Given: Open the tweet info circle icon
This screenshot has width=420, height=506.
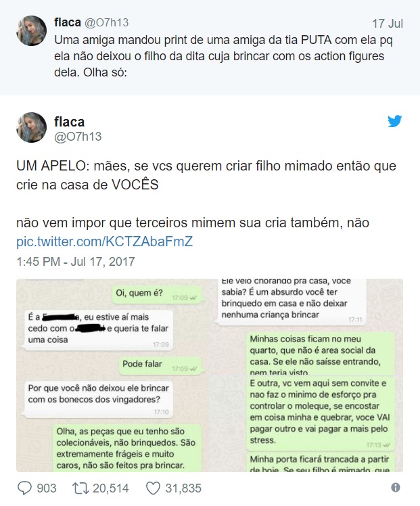Looking at the screenshot, I should (x=396, y=487).
